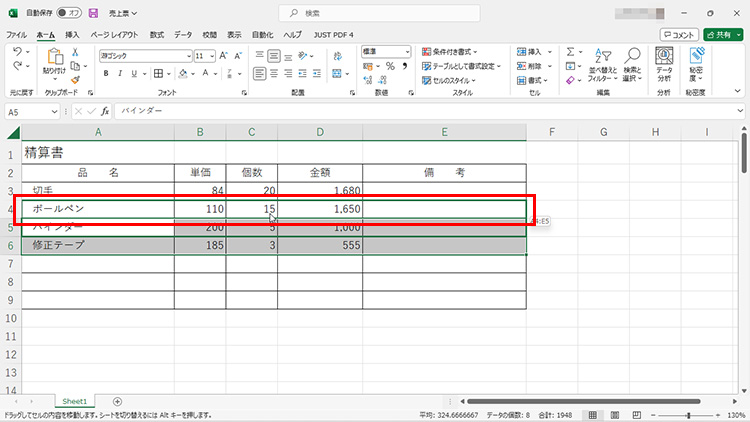Open the Data Analysis (データ分析) tool
Screen dimensions: 750x422
point(664,66)
